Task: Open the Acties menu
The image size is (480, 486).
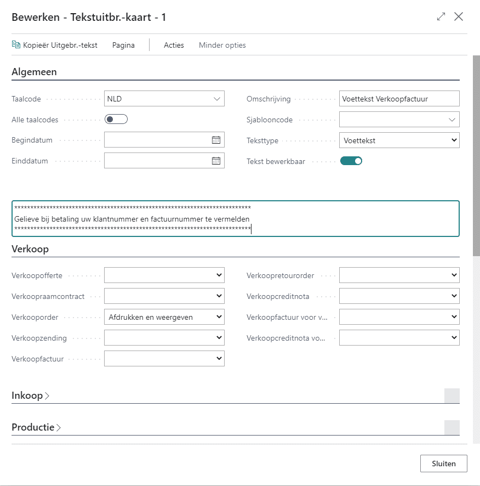Action: [174, 45]
